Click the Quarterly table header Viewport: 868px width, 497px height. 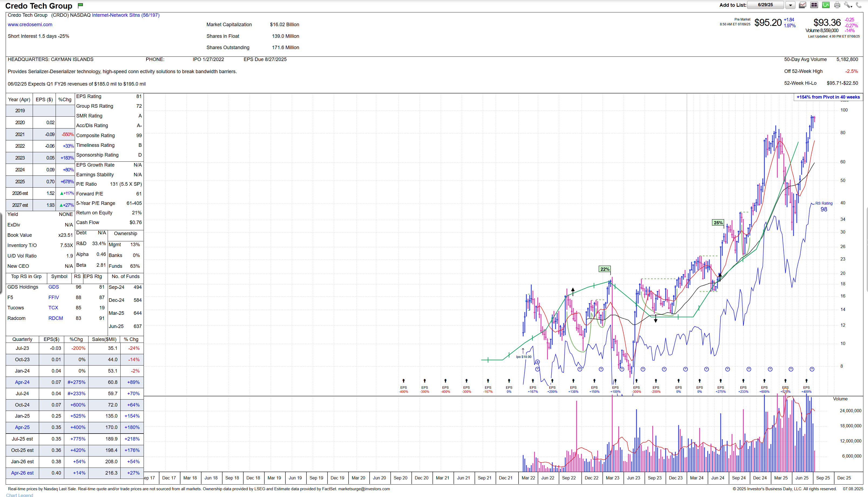pyautogui.click(x=22, y=339)
